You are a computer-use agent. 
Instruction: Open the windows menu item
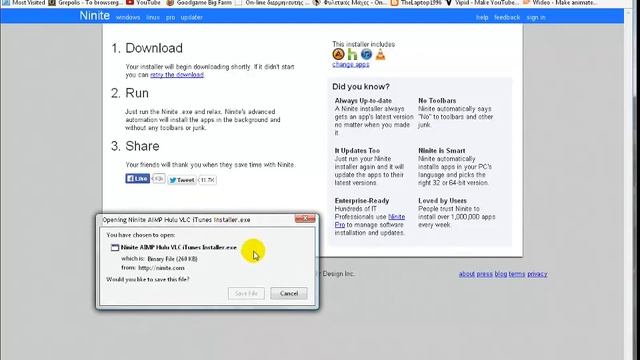tap(128, 18)
